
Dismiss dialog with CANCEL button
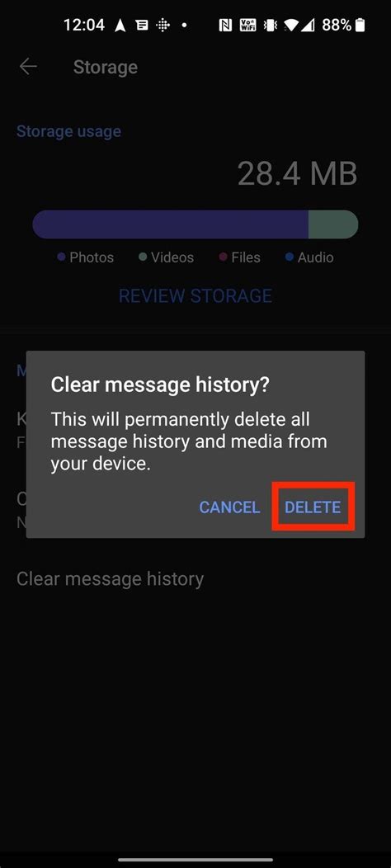coord(229,507)
